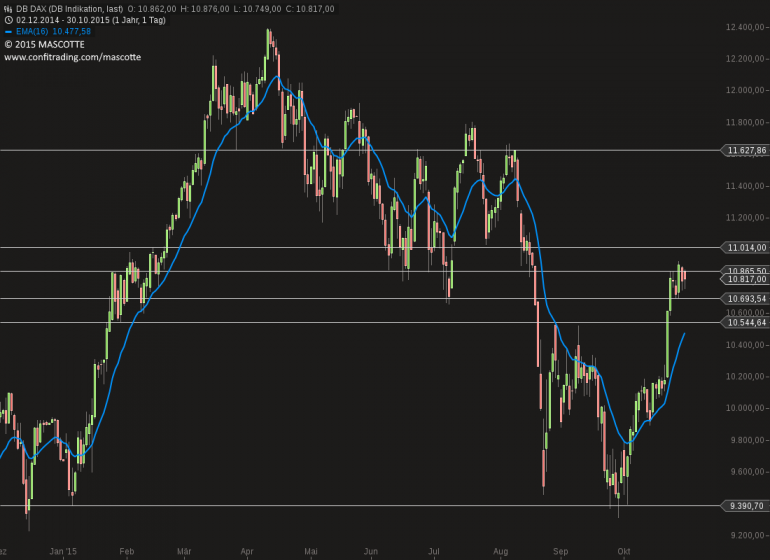The height and width of the screenshot is (560, 770).
Task: Click the Aug time axis label
Action: (x=500, y=551)
